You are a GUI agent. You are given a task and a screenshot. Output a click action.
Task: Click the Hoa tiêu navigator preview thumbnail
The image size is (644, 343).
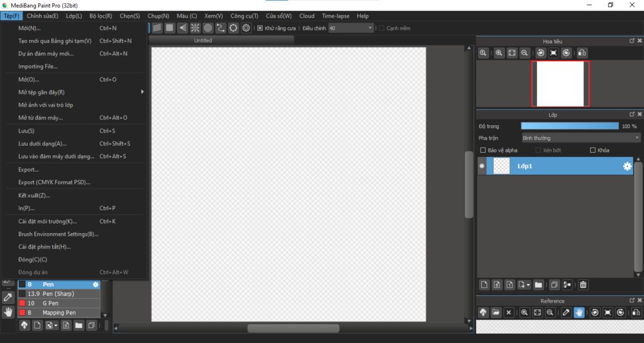[x=560, y=84]
